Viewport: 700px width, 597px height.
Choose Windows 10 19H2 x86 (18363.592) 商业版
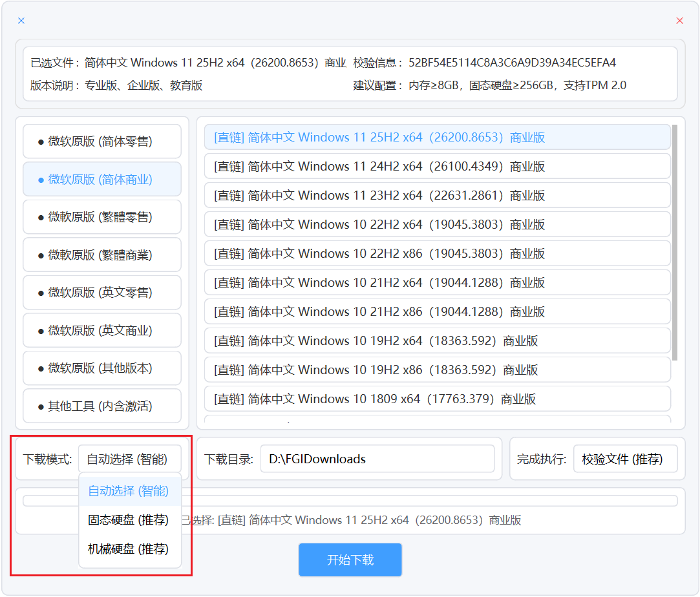(438, 370)
